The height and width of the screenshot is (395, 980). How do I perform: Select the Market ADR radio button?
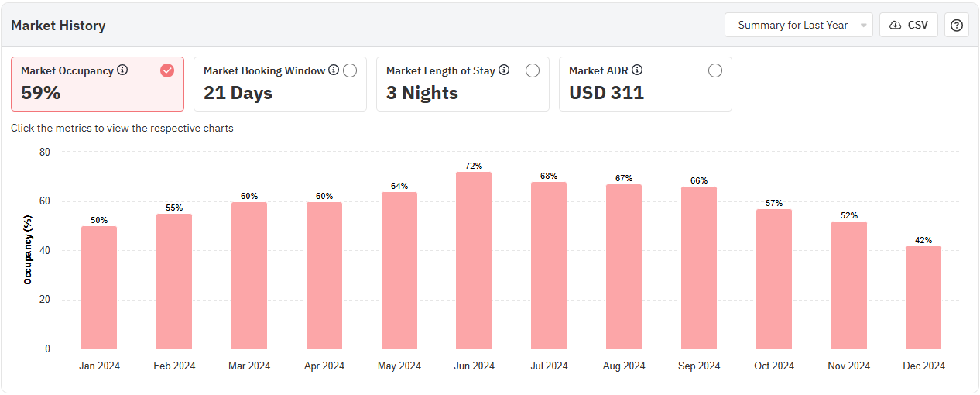[x=715, y=70]
